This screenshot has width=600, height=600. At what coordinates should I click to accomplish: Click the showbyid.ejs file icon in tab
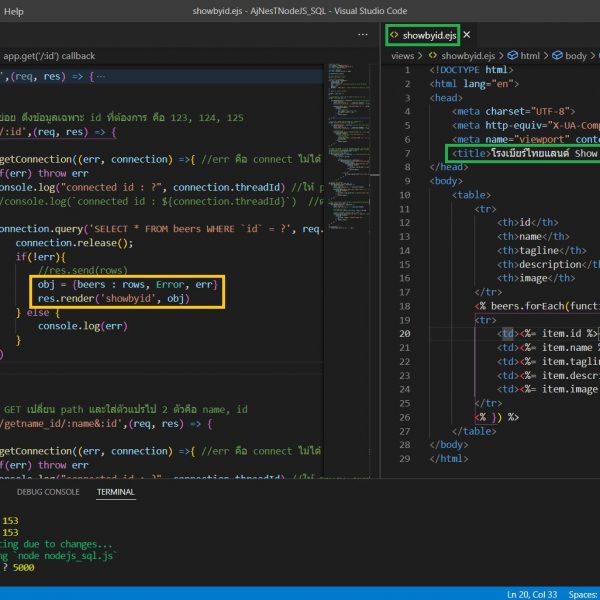click(395, 35)
